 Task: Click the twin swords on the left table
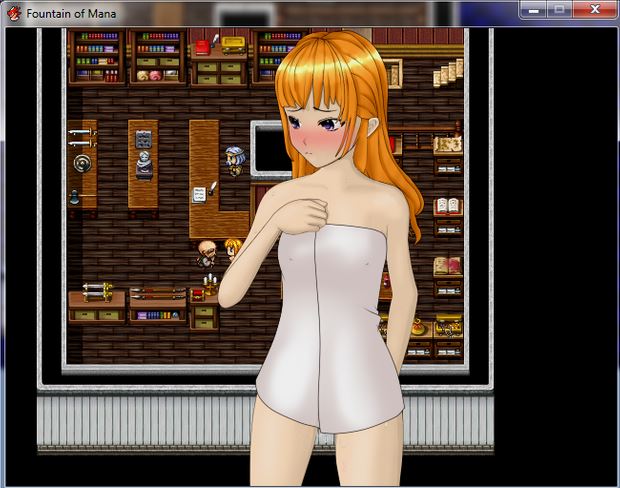pos(81,136)
